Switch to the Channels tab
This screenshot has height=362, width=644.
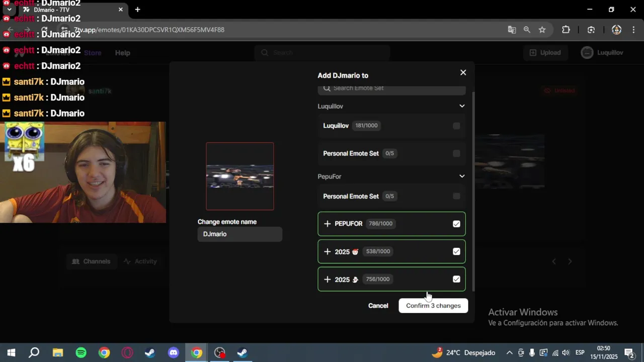92,261
